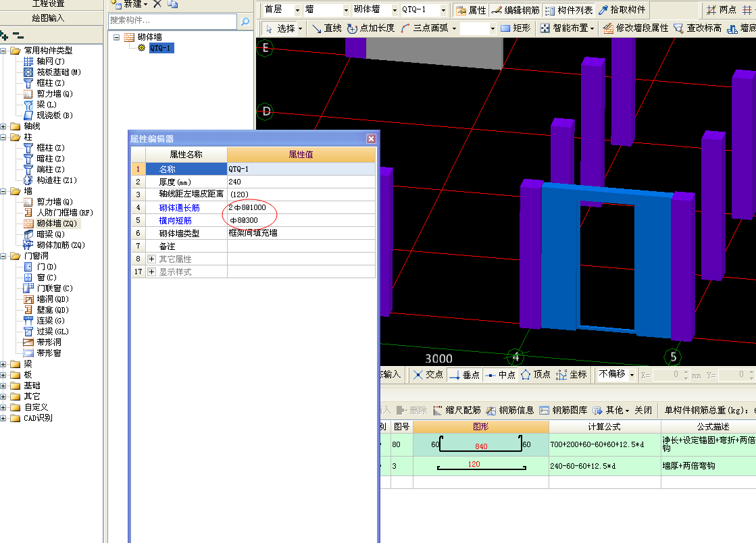
Task: Select 剪力墙(Q) under 常用构件类型
Action: (x=55, y=94)
